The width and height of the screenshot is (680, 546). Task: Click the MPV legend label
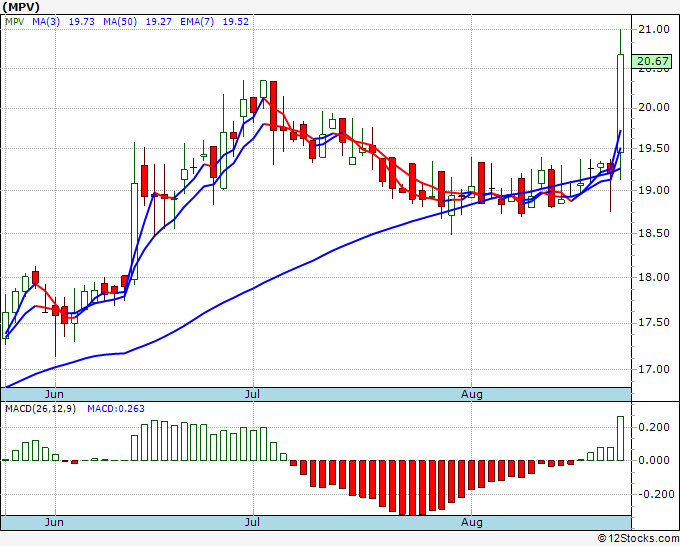(15, 21)
